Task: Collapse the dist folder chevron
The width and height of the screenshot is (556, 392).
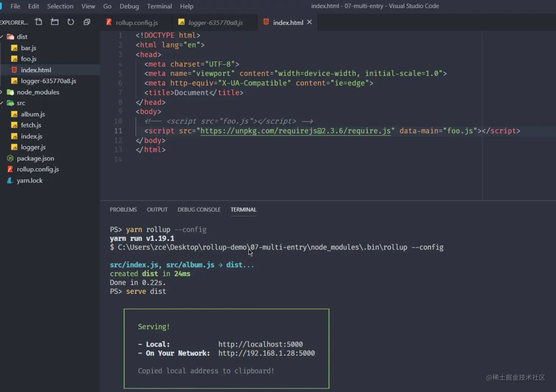Action: point(2,37)
